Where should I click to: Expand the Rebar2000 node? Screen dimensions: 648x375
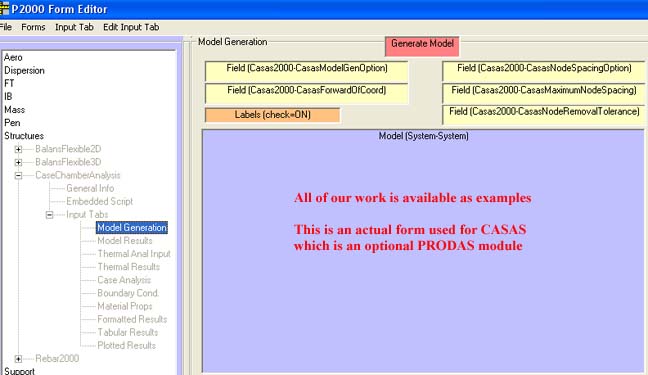pyautogui.click(x=18, y=359)
